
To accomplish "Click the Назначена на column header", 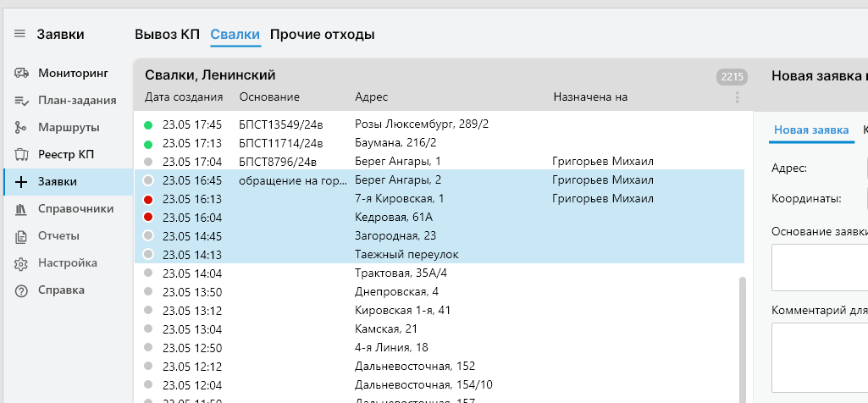I will pyautogui.click(x=589, y=97).
